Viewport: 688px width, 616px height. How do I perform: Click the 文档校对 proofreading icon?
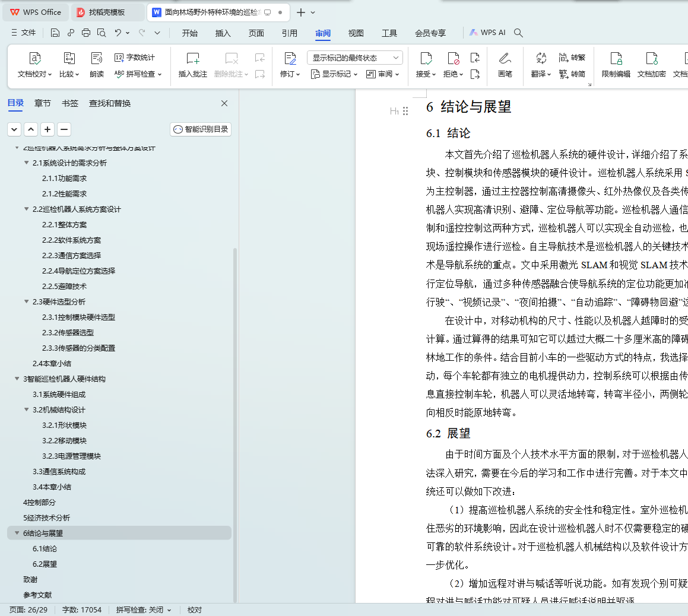pyautogui.click(x=35, y=59)
